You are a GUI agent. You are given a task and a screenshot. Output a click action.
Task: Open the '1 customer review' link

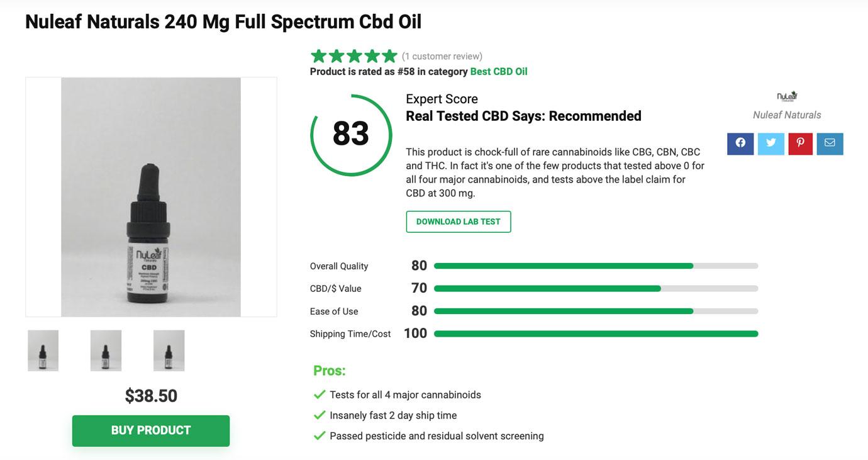point(441,56)
